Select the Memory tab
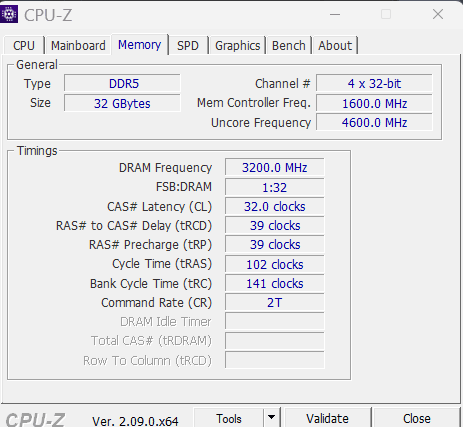463x427 pixels. click(x=140, y=44)
